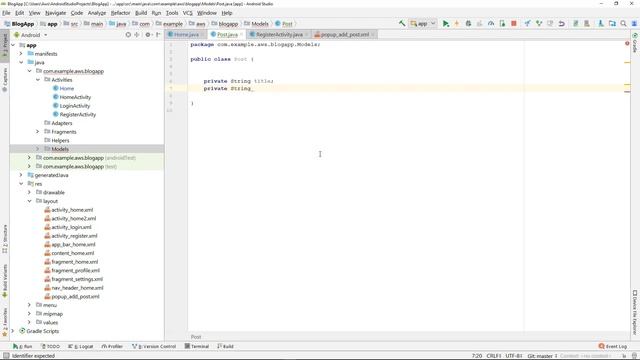Collapse the Activities package
The width and height of the screenshot is (640, 360).
pyautogui.click(x=38, y=80)
